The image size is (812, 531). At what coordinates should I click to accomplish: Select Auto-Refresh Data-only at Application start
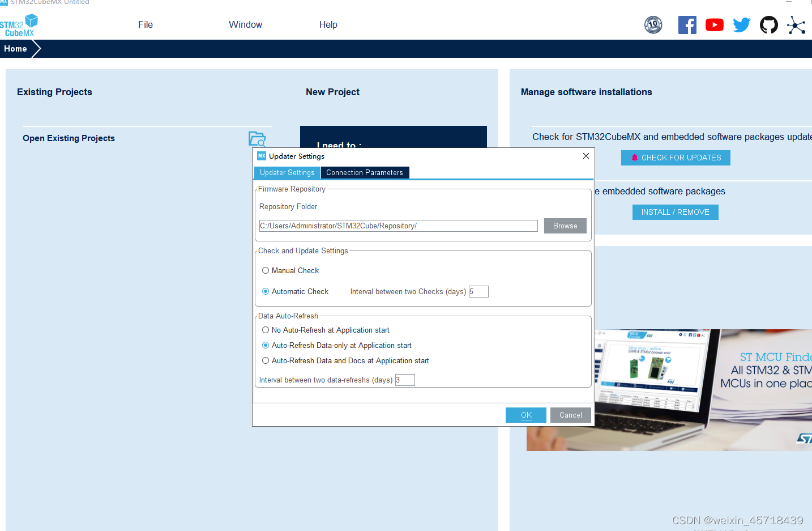[x=266, y=346]
